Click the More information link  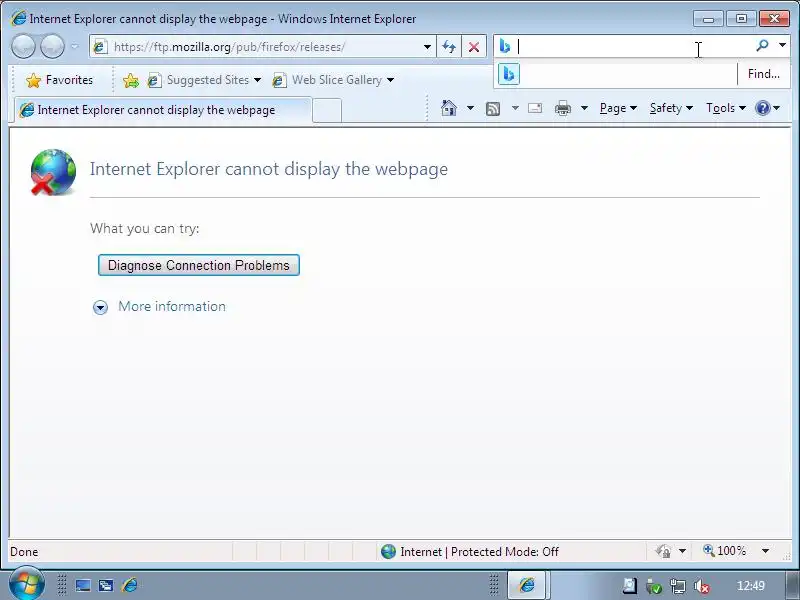pyautogui.click(x=172, y=306)
